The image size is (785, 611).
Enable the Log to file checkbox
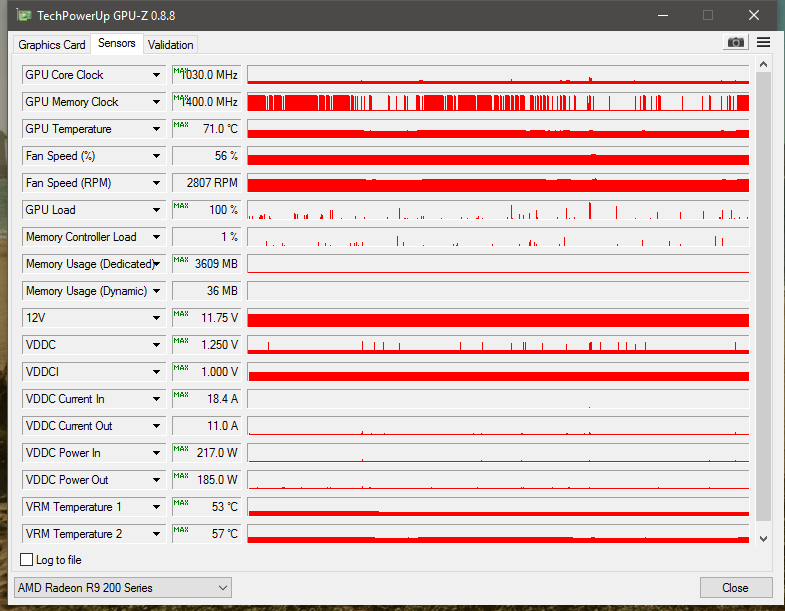(x=28, y=560)
